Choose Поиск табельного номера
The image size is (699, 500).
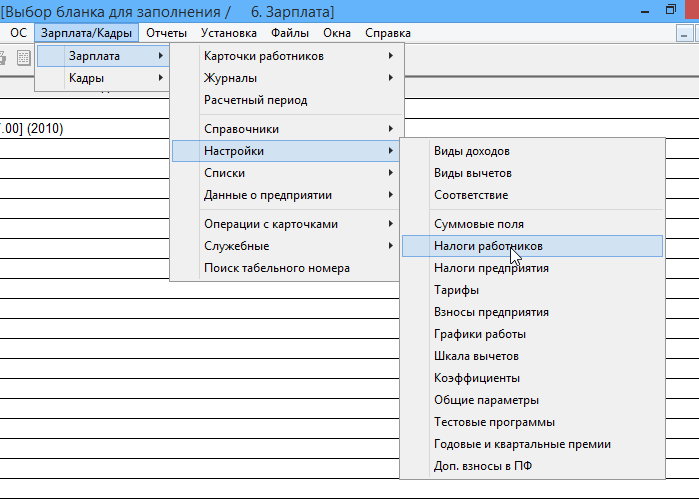pos(286,268)
